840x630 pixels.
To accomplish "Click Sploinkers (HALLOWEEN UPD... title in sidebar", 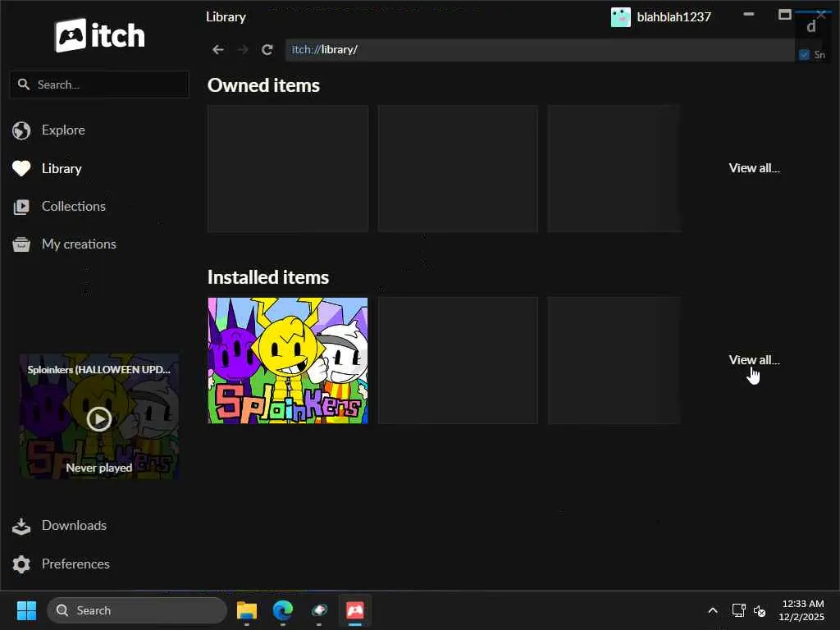I will [98, 370].
